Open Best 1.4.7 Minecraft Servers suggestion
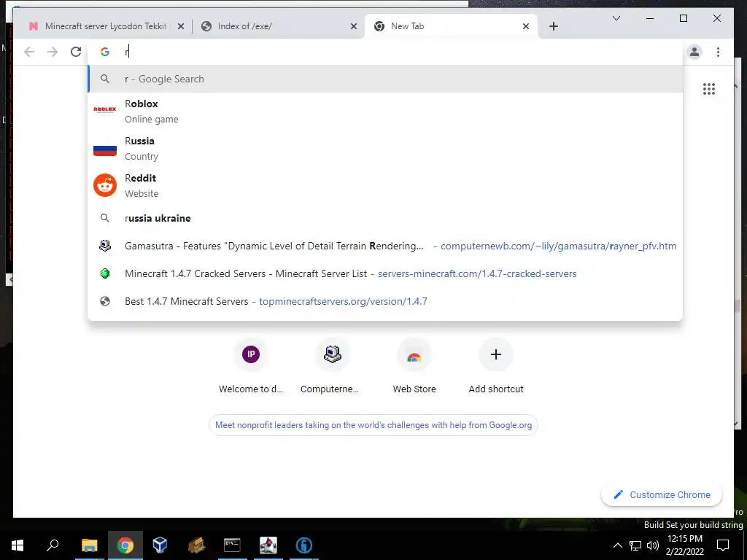This screenshot has height=560, width=747. pos(385,301)
